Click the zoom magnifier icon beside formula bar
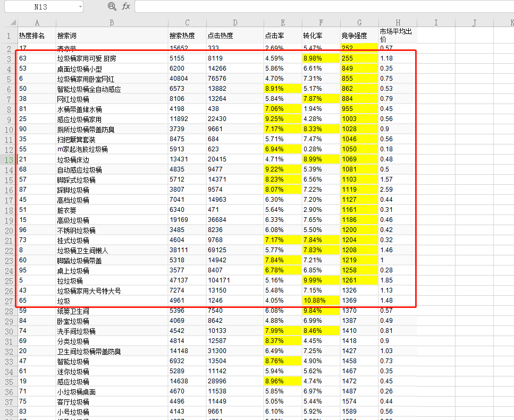This screenshot has height=420, width=514. pyautogui.click(x=112, y=6)
